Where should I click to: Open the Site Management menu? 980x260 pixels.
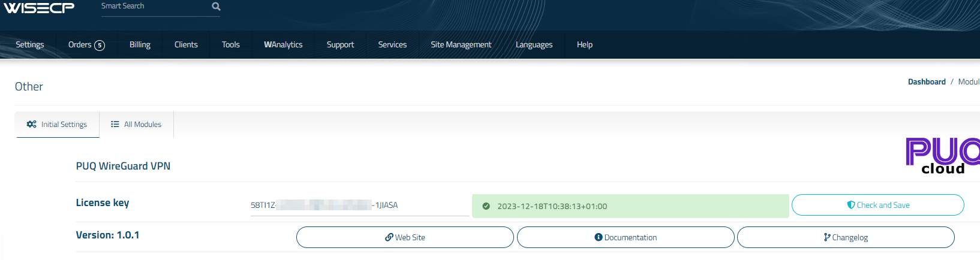point(461,44)
